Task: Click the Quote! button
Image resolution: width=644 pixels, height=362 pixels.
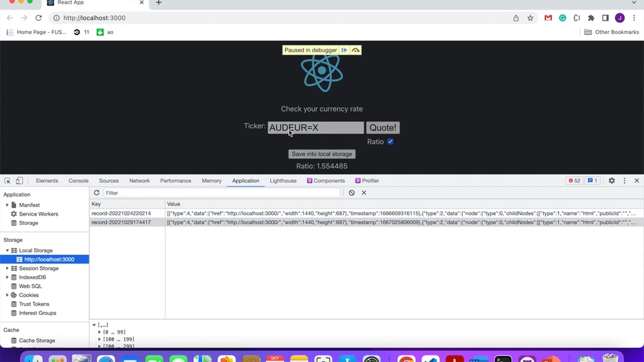Action: pos(383,127)
